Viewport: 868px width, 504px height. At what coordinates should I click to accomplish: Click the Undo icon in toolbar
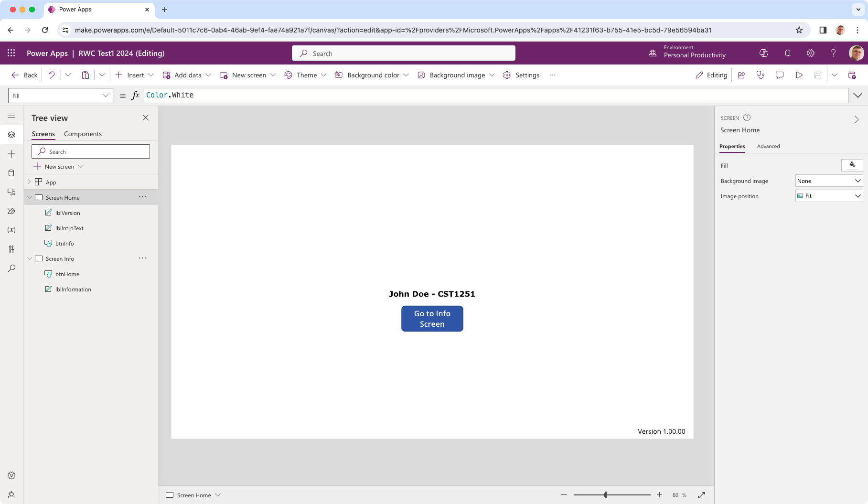52,75
